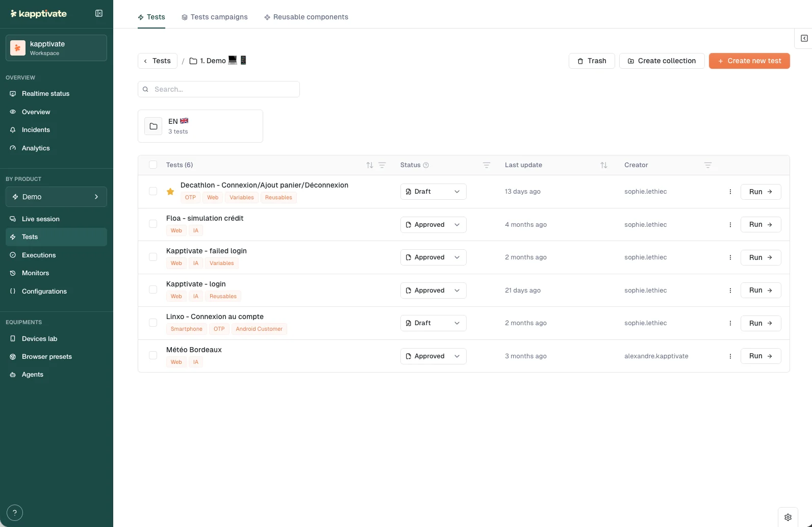Open Live session
The height and width of the screenshot is (527, 812).
56,219
